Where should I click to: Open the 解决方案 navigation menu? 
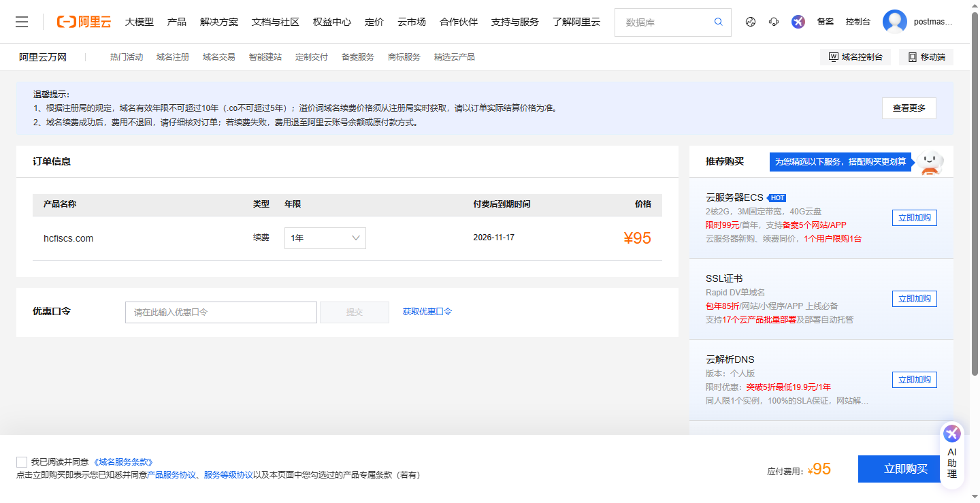[x=219, y=22]
